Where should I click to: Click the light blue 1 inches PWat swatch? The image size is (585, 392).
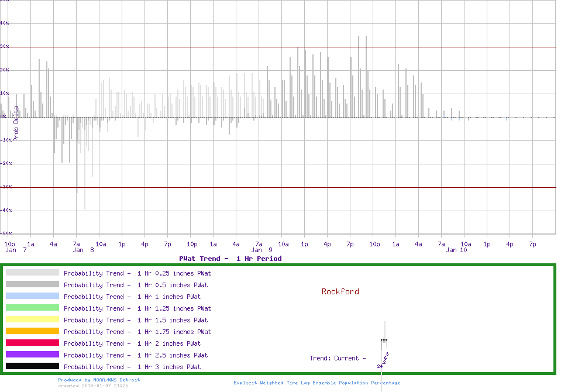(32, 296)
